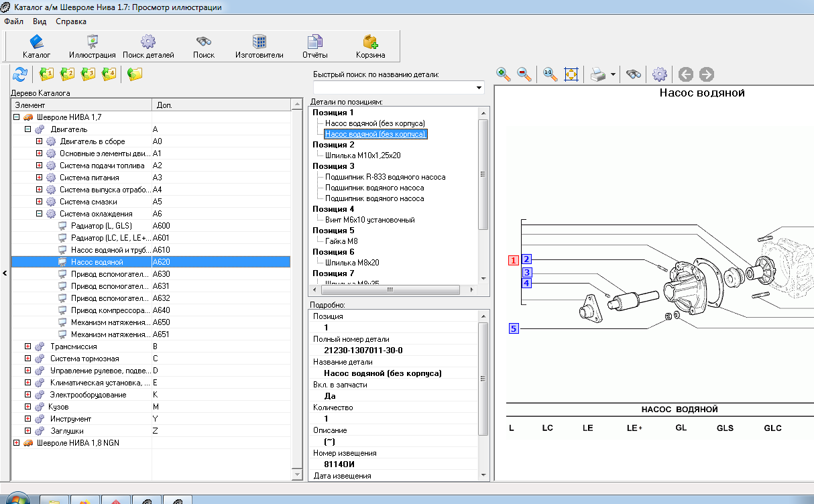Click the plain yellow folder icon

point(135,74)
